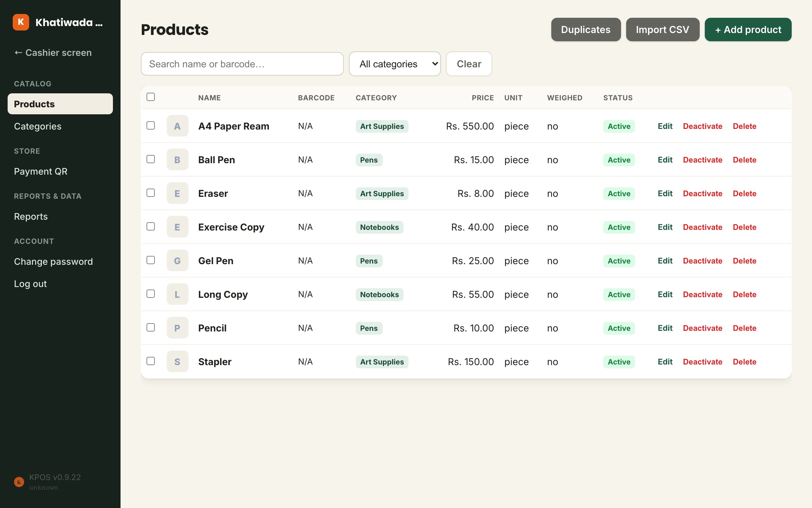Open Products in the sidebar
This screenshot has width=812, height=508.
pyautogui.click(x=60, y=104)
